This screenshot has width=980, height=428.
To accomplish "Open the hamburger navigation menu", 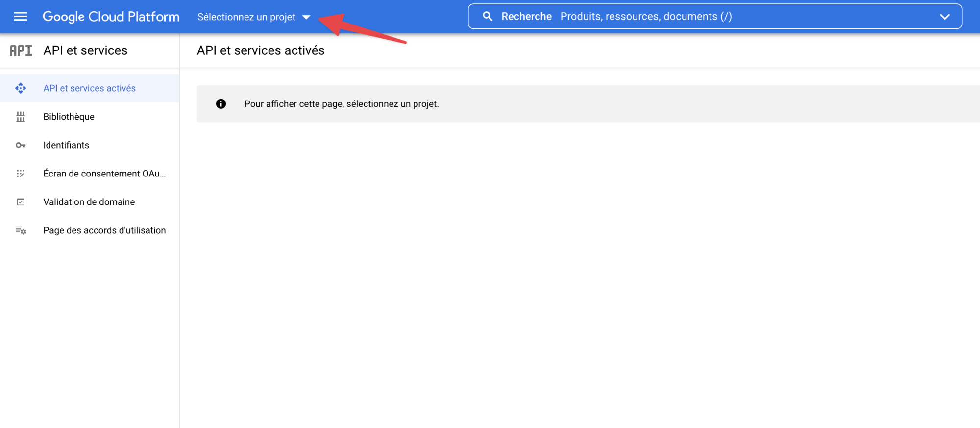I will (x=21, y=17).
